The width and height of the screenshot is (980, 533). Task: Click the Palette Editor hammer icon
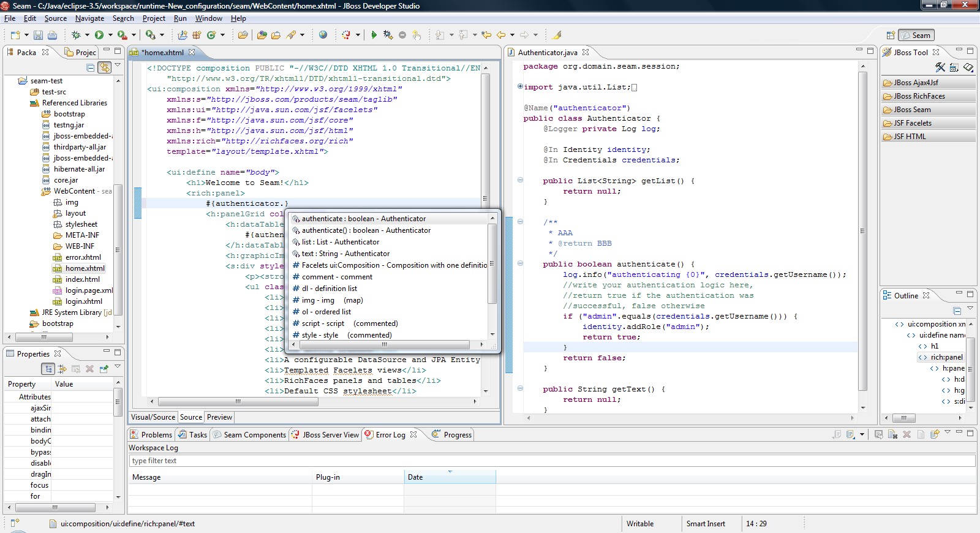click(x=940, y=67)
